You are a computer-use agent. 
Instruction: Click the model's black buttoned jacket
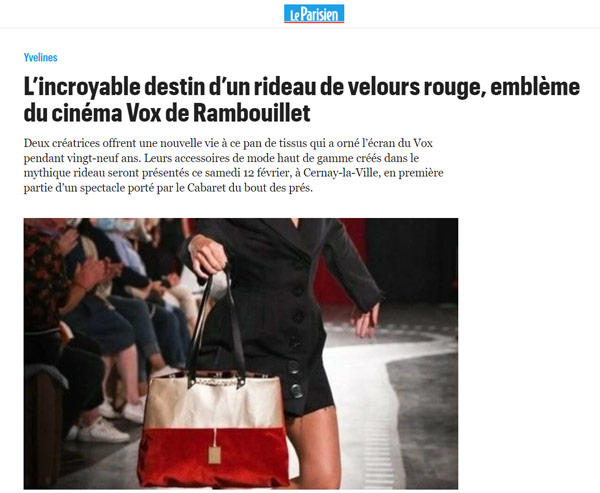tap(283, 306)
